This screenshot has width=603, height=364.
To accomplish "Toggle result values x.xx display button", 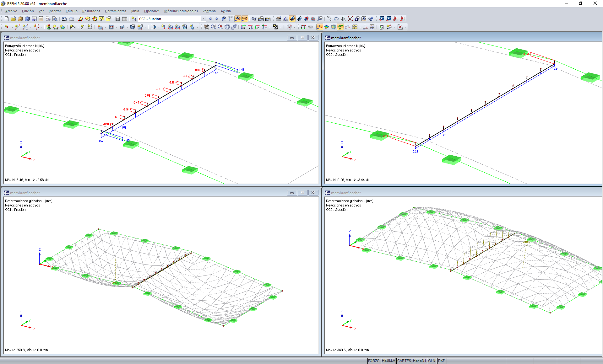I will pos(245,19).
